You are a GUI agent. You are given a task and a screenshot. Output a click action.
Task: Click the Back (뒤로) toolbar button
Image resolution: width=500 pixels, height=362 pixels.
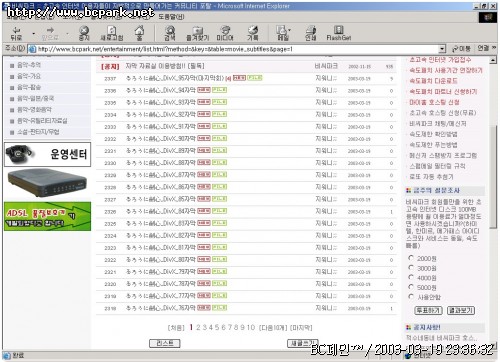(x=16, y=34)
